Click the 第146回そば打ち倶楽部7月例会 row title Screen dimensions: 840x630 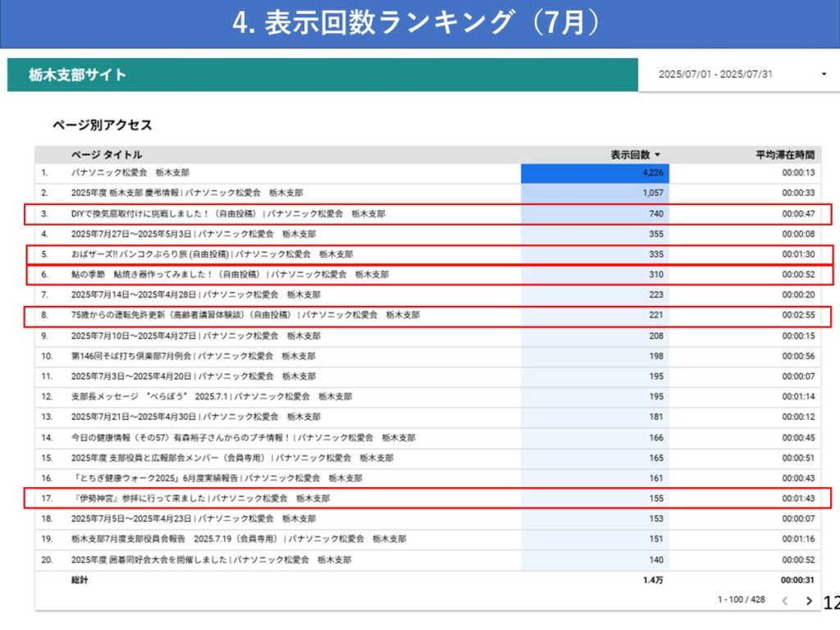pos(193,356)
